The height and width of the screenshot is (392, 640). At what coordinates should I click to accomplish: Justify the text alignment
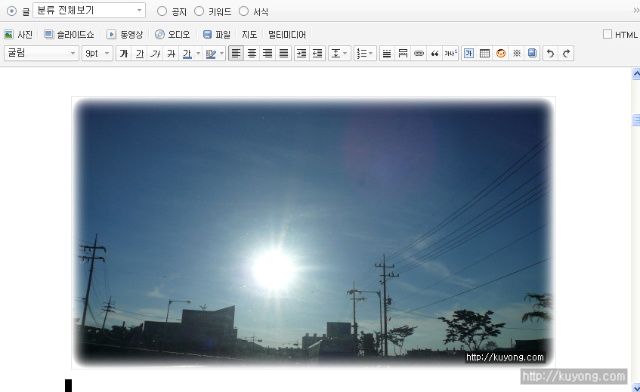click(284, 53)
